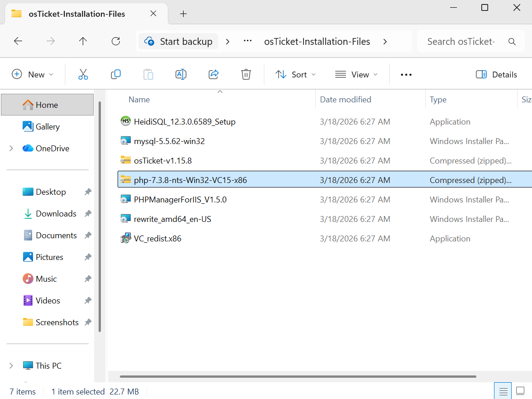Click Start backup button
The image size is (532, 399).
(x=178, y=41)
